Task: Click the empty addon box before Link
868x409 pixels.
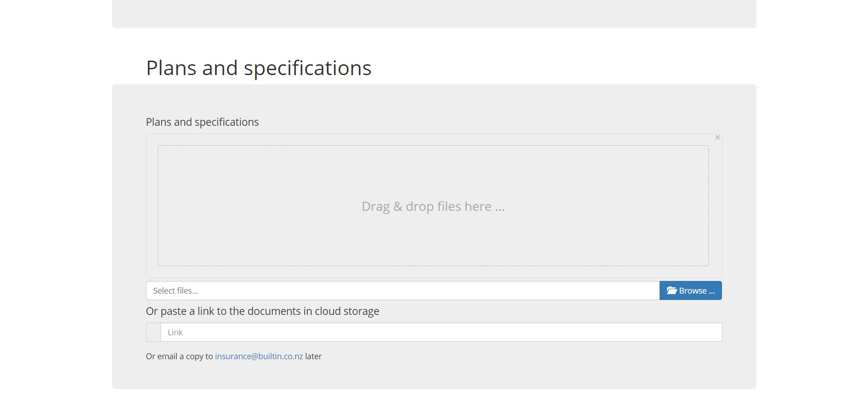Action: (153, 332)
